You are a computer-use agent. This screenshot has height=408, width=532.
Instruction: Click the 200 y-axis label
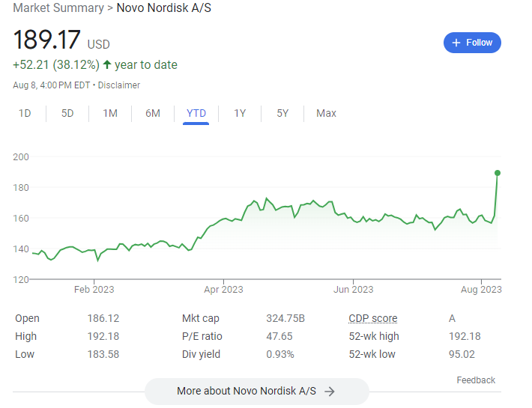[21, 157]
